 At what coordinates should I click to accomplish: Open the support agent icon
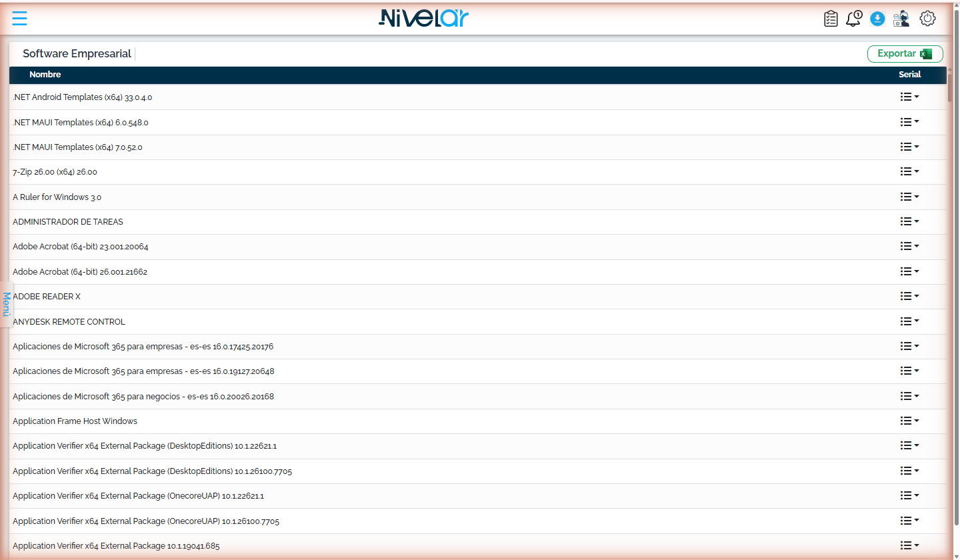[901, 19]
